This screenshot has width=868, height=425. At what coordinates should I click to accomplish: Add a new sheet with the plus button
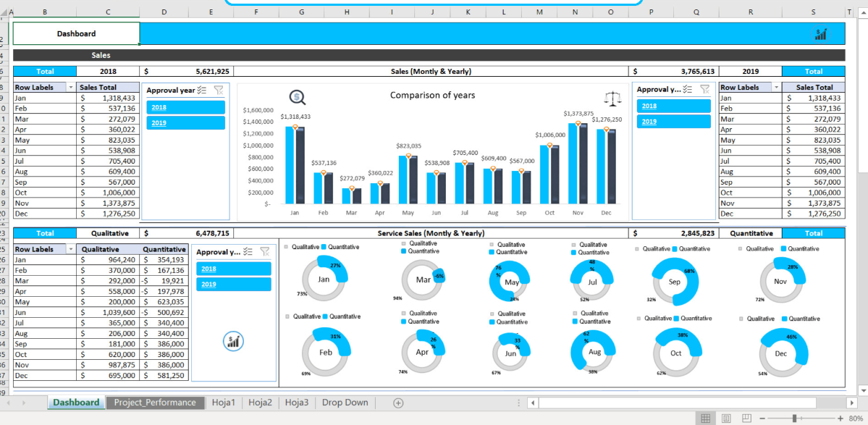398,403
